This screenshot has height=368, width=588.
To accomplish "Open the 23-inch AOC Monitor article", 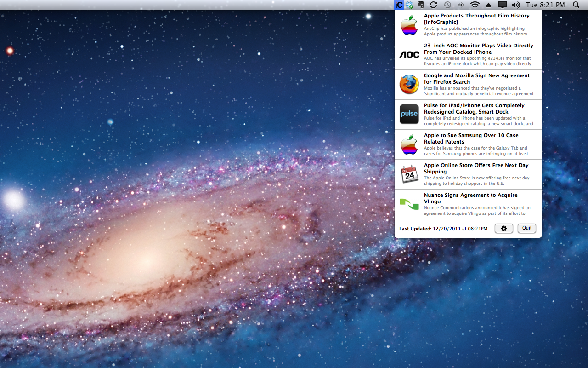I will (478, 49).
